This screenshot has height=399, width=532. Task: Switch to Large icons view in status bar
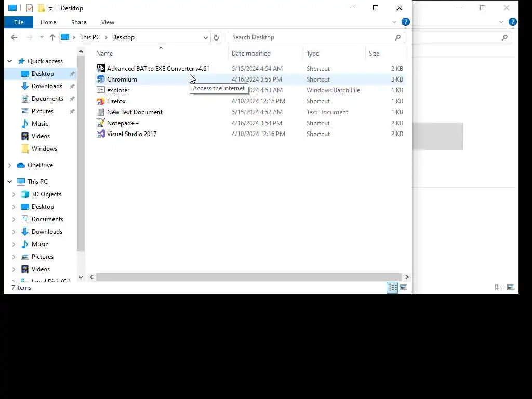coord(403,287)
